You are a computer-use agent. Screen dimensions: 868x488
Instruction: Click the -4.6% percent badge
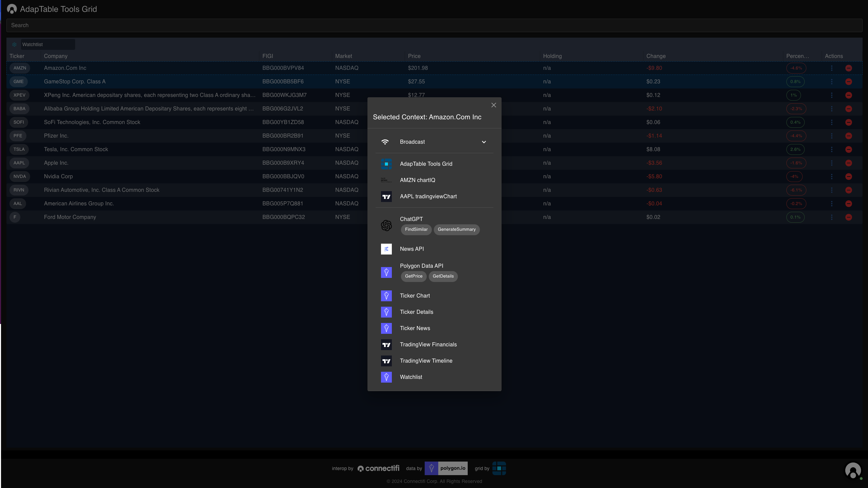(x=796, y=68)
